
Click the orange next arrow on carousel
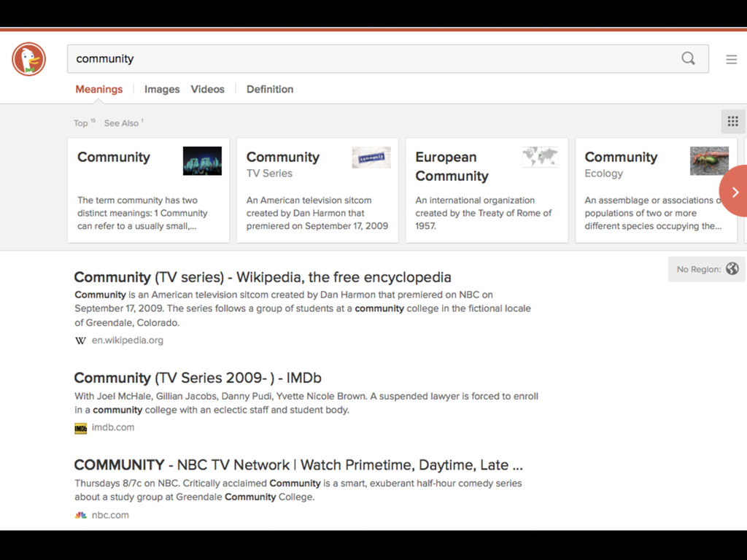click(734, 192)
